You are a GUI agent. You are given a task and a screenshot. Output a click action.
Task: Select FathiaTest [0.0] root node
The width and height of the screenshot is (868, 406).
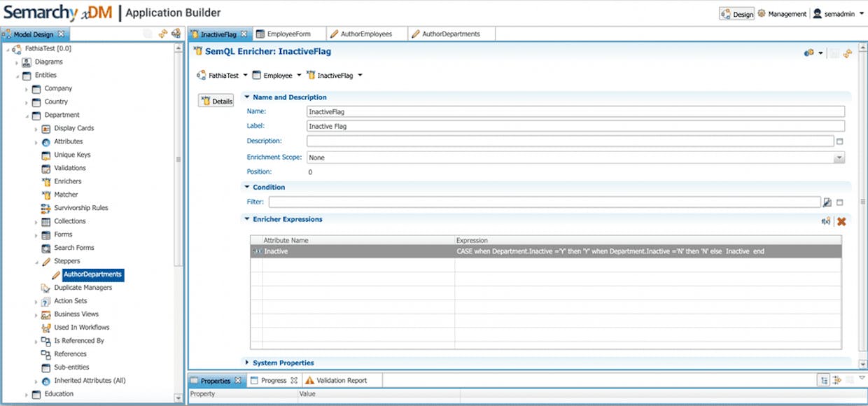(x=48, y=48)
